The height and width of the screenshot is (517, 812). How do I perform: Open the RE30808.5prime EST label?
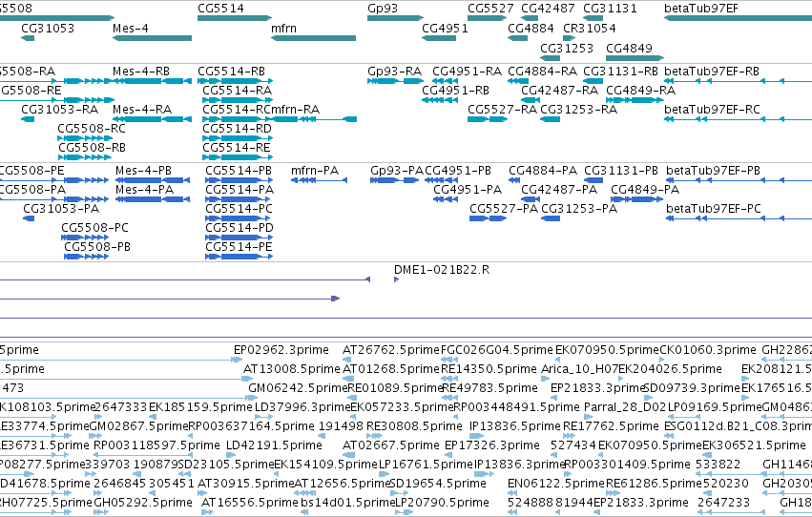tap(414, 426)
